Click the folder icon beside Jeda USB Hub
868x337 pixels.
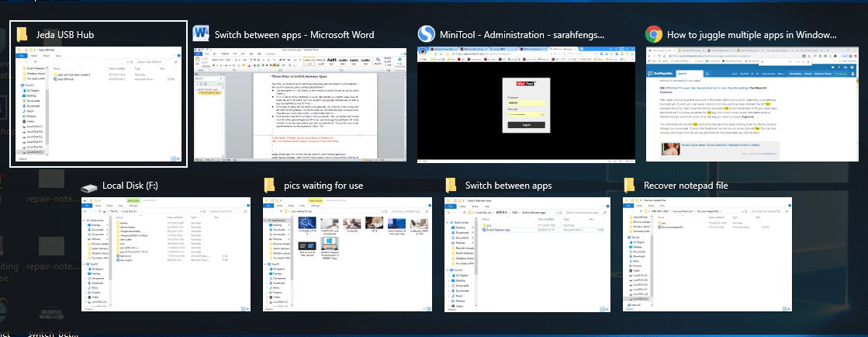(x=22, y=34)
